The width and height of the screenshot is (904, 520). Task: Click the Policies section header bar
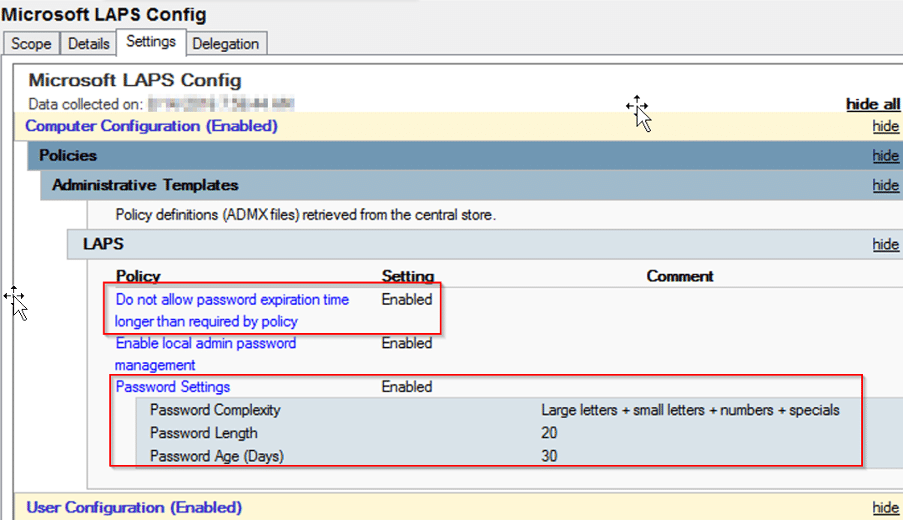pos(68,156)
